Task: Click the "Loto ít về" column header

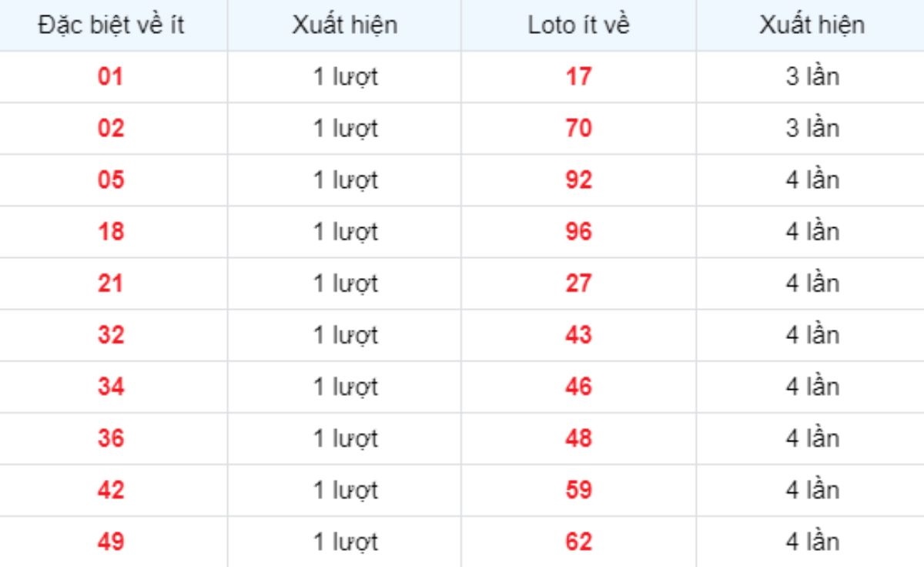Action: [x=578, y=25]
